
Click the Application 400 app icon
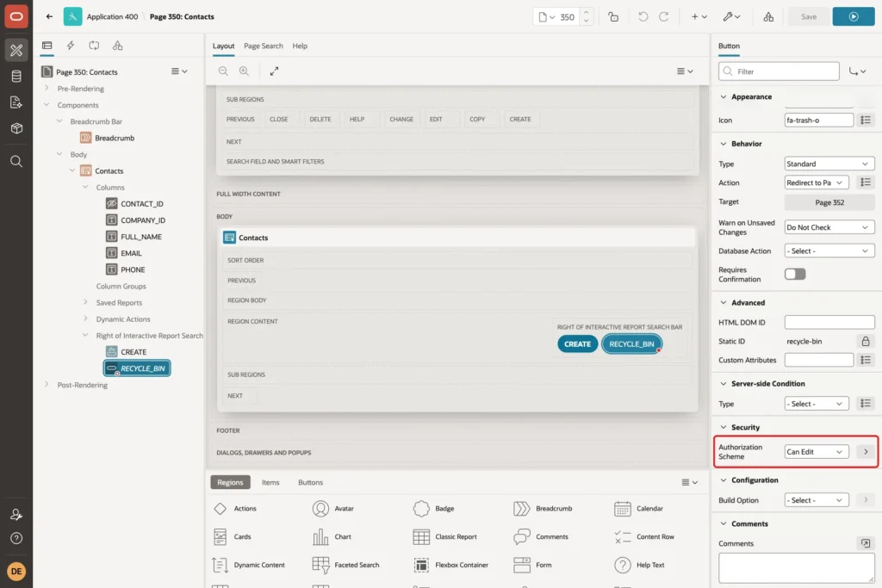[72, 16]
